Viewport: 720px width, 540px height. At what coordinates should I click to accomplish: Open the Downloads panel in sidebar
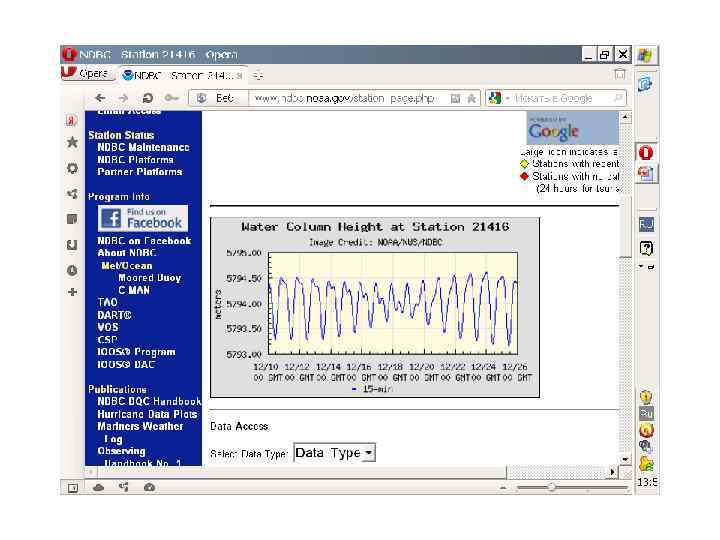(72, 245)
